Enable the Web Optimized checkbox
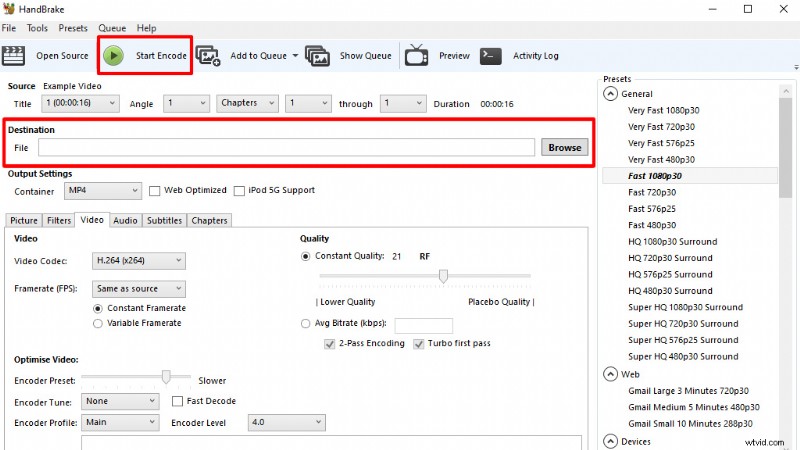This screenshot has height=450, width=800. point(154,191)
